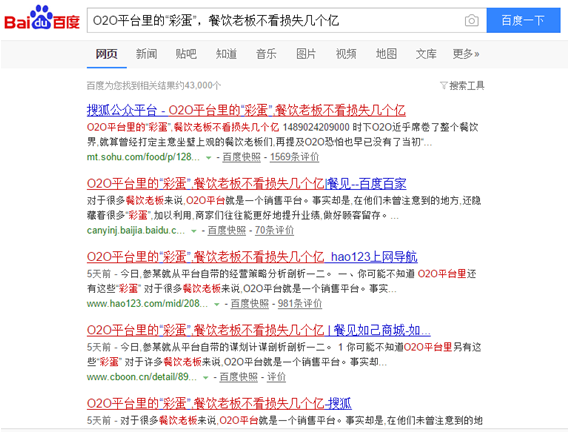Open 百度快照 for canyinj.baijia.baidu result

click(227, 230)
